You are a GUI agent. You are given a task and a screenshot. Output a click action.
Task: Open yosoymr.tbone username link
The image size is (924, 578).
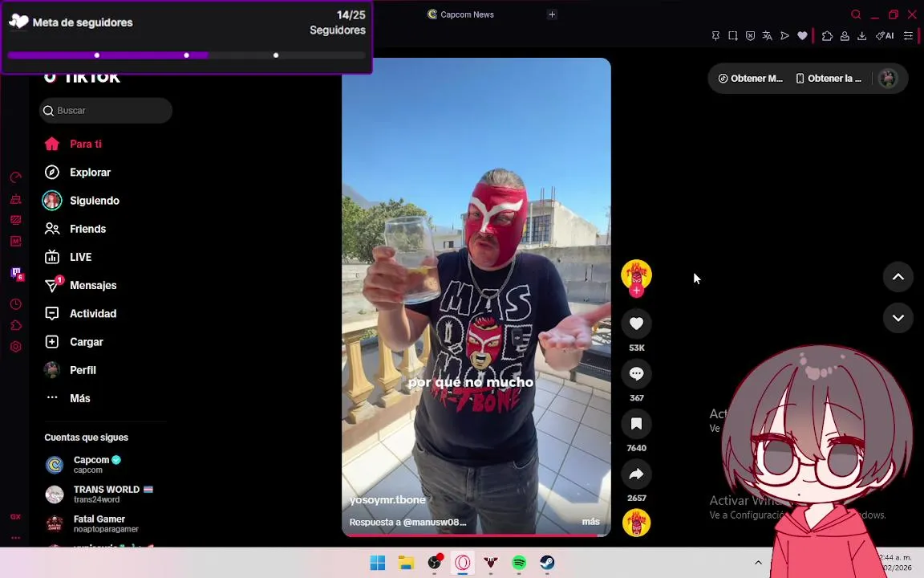[x=387, y=499]
